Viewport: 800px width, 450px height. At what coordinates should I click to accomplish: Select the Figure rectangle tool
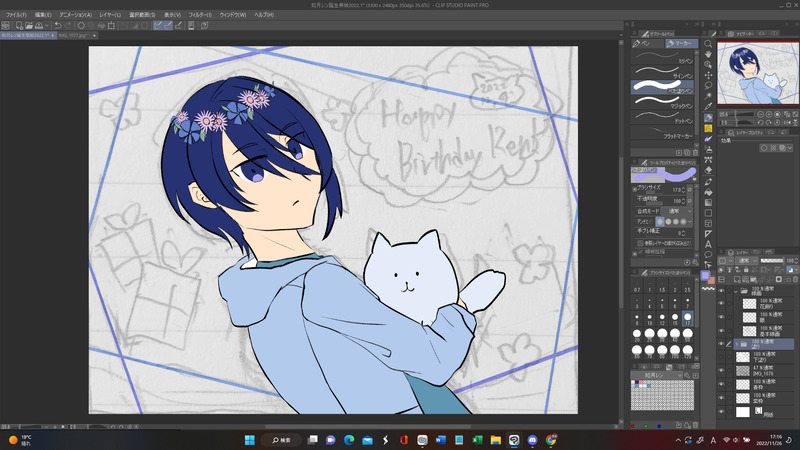click(708, 213)
